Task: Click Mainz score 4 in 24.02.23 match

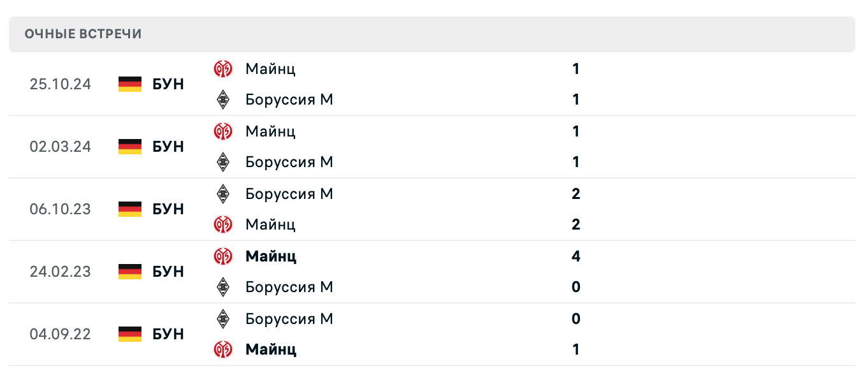Action: [576, 256]
